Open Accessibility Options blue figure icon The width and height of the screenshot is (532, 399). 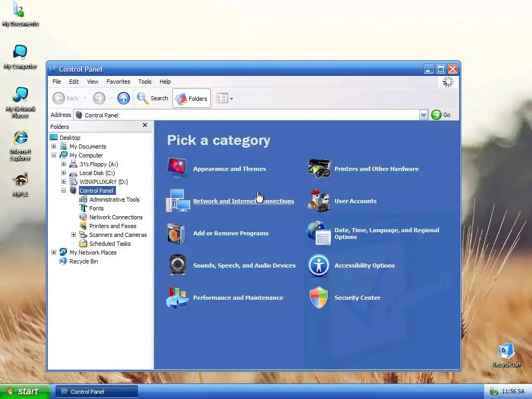[x=318, y=265]
